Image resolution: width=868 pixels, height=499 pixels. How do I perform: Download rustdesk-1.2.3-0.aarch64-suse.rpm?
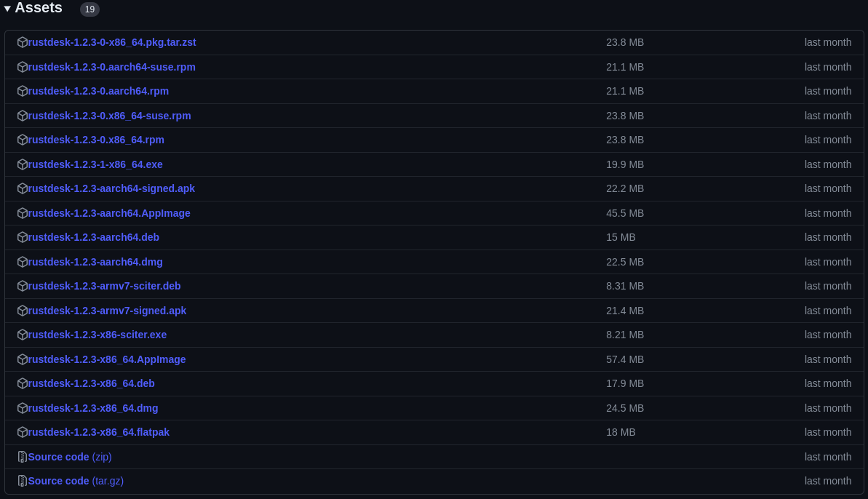pyautogui.click(x=111, y=67)
